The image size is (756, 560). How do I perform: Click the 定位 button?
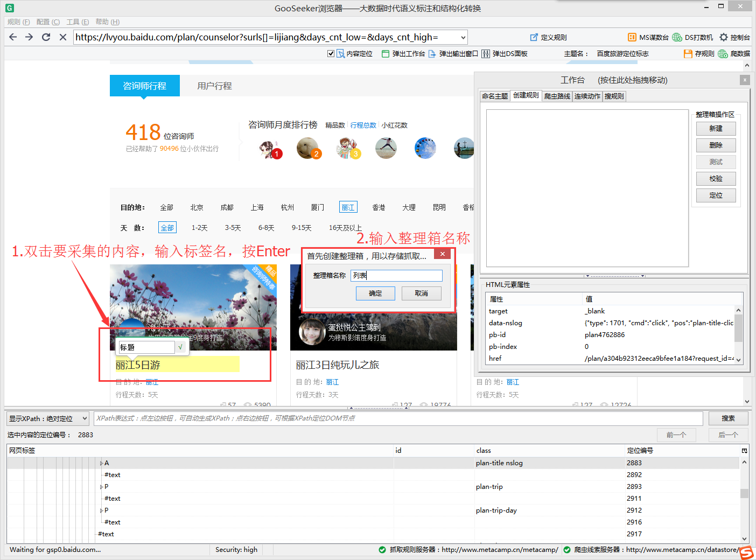pos(716,195)
